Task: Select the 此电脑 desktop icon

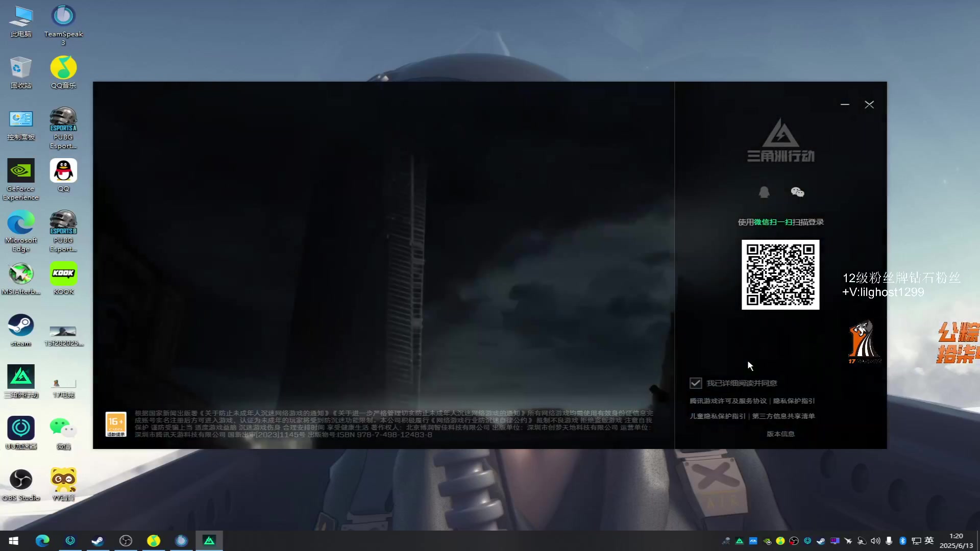Action: (x=21, y=21)
